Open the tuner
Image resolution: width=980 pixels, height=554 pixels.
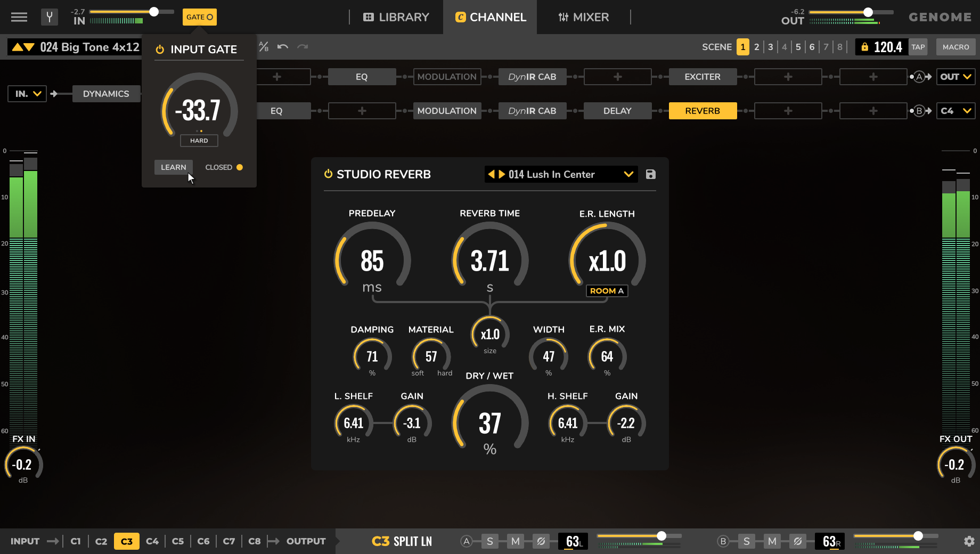[49, 17]
